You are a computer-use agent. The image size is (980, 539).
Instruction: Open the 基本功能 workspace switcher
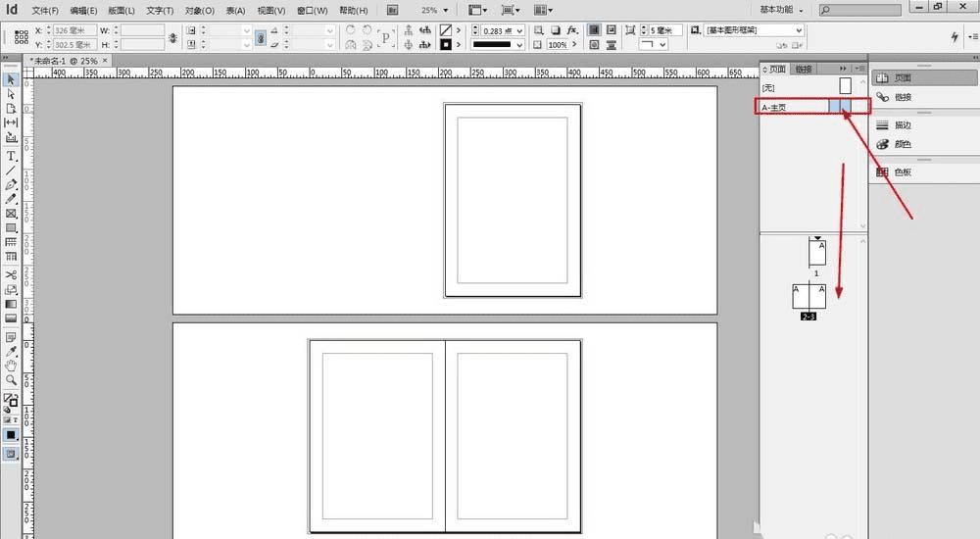coord(781,10)
